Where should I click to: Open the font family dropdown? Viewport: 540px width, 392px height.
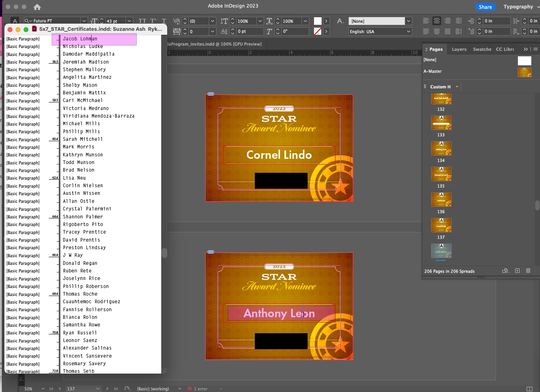(x=84, y=21)
